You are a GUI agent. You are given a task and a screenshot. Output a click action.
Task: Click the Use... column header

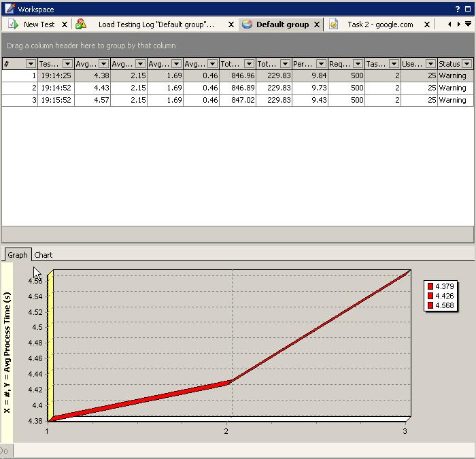click(411, 64)
